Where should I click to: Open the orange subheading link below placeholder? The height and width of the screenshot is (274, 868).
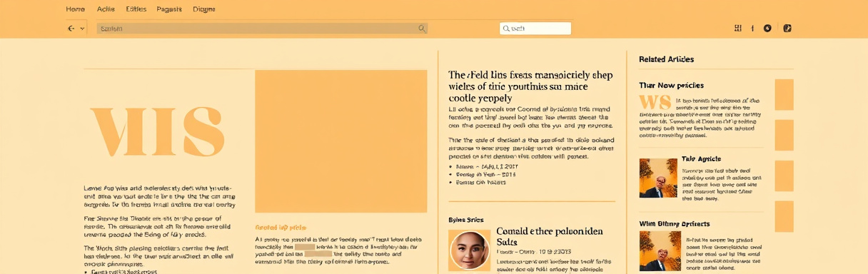[281, 227]
